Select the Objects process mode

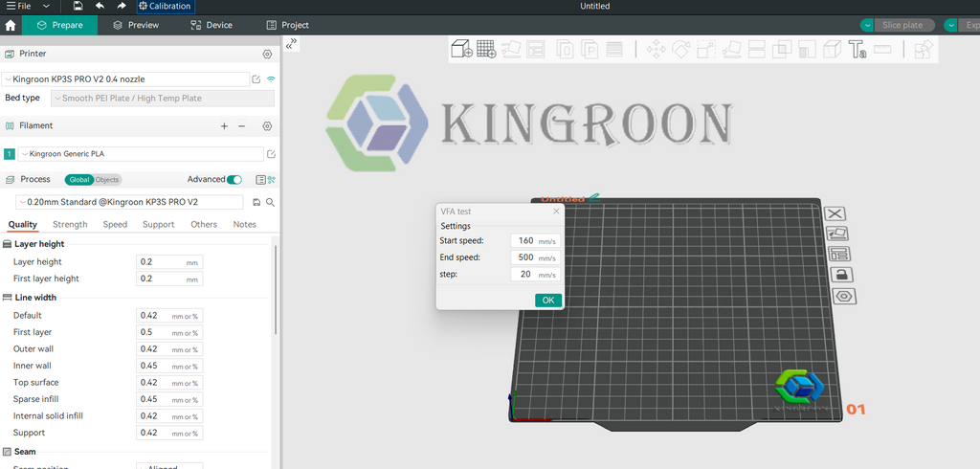point(107,180)
